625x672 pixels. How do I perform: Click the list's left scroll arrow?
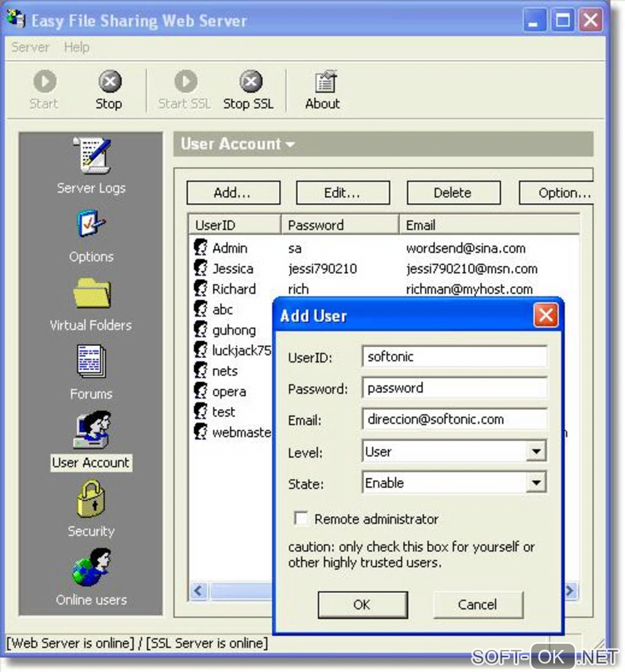(x=198, y=591)
